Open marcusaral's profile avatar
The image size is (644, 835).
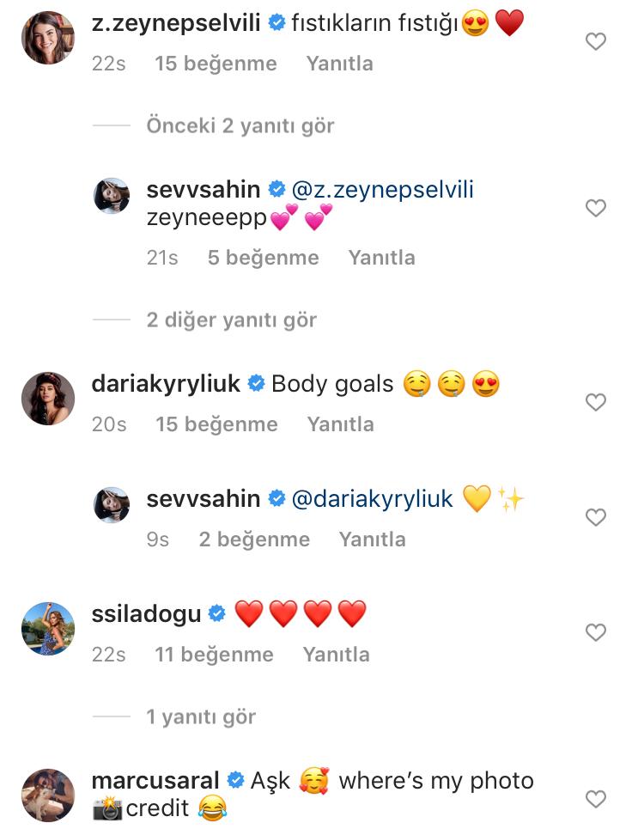[x=48, y=795]
